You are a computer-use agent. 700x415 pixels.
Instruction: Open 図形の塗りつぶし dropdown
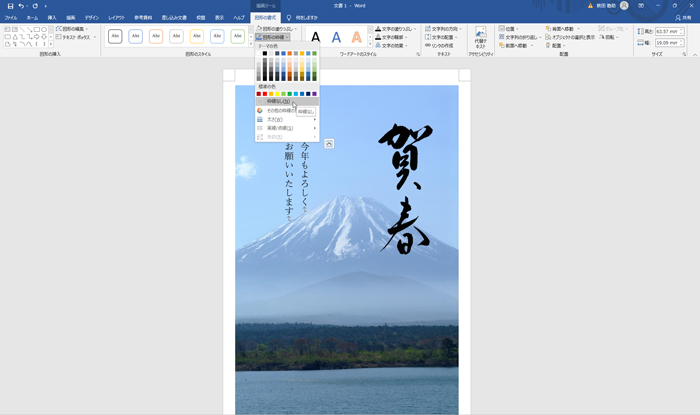277,29
